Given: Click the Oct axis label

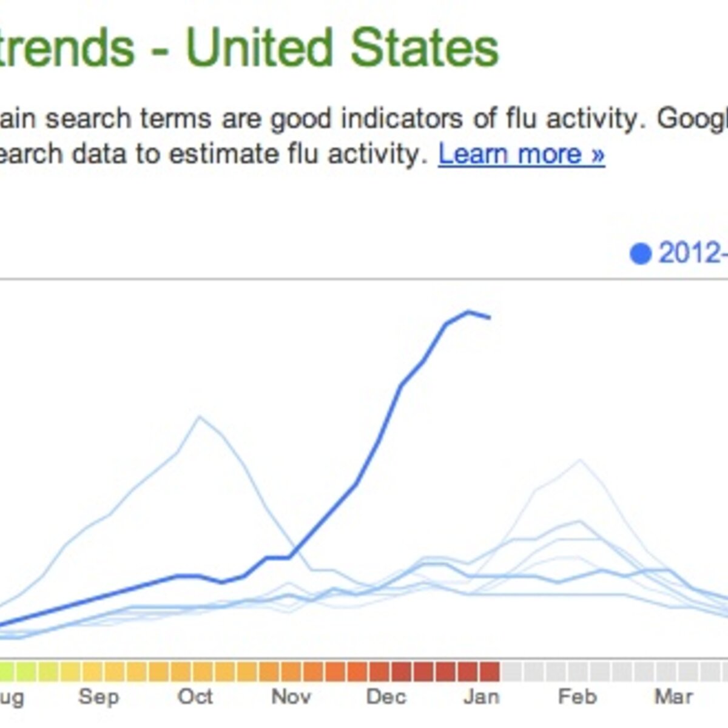Looking at the screenshot, I should click(195, 696).
